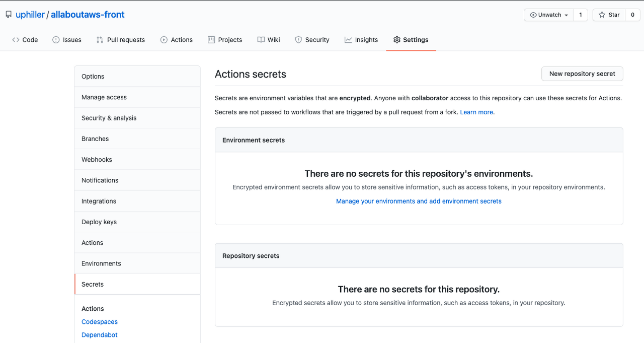
Task: Click New repository secret button
Action: (x=582, y=74)
